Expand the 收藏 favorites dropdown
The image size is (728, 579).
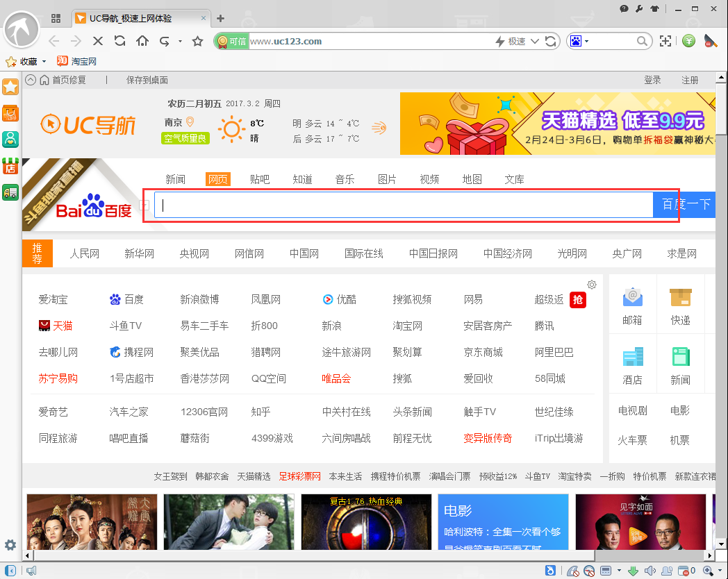click(44, 62)
